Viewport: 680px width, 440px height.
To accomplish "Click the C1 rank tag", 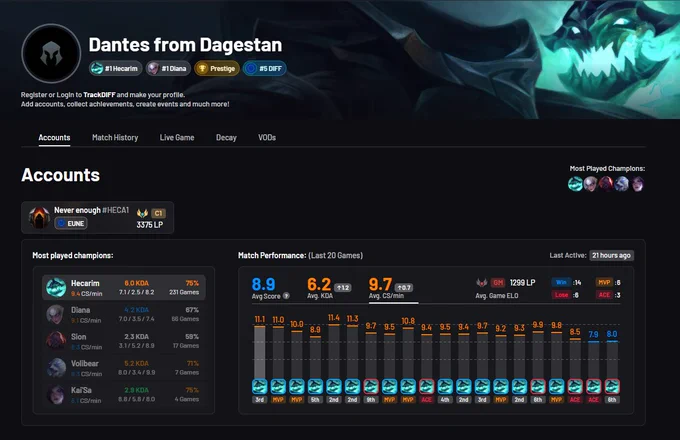I will click(x=158, y=213).
